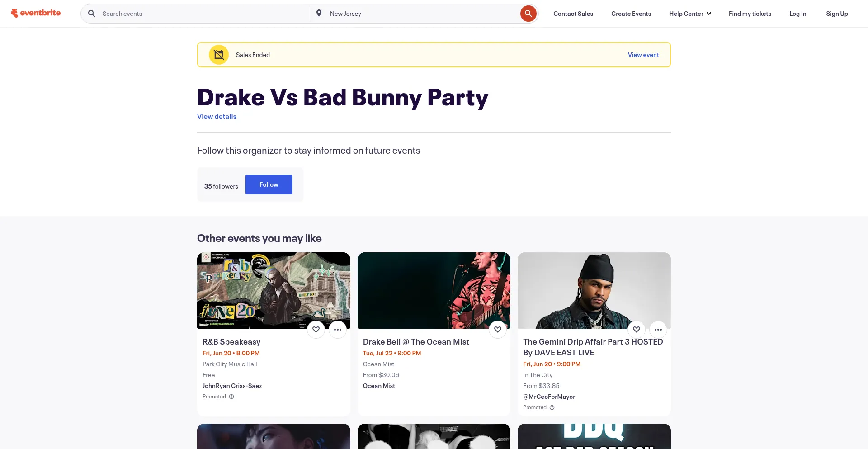Click the Eventbrite logo

(36, 13)
